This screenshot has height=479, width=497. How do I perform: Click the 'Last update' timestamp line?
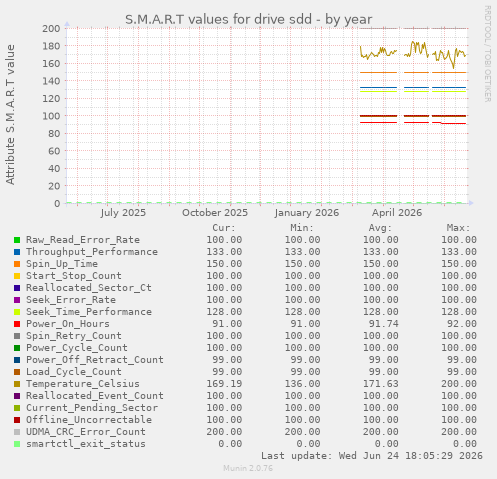tap(372, 456)
